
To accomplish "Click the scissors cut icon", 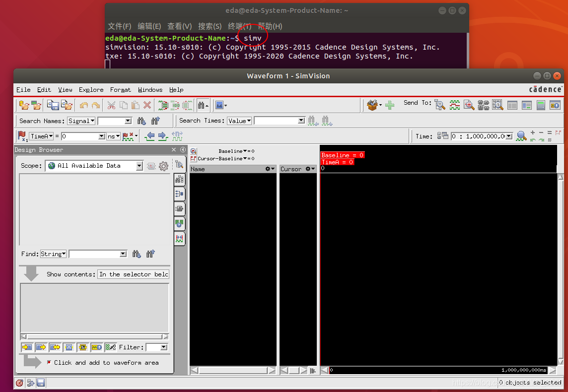I will pyautogui.click(x=112, y=105).
